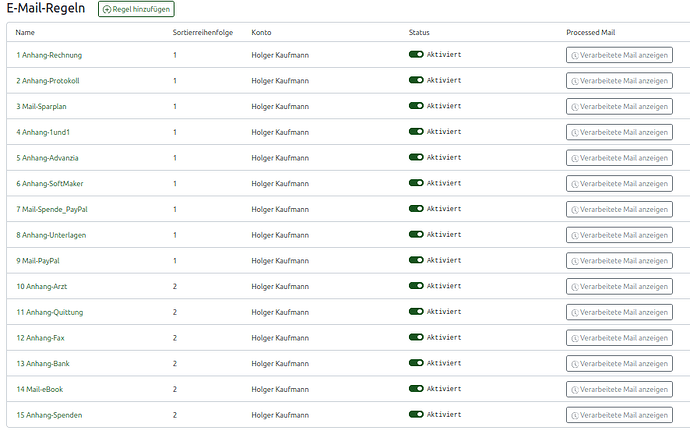The image size is (690, 433).
Task: Show processed mail for Anhang-Unterlagen
Action: pos(619,235)
